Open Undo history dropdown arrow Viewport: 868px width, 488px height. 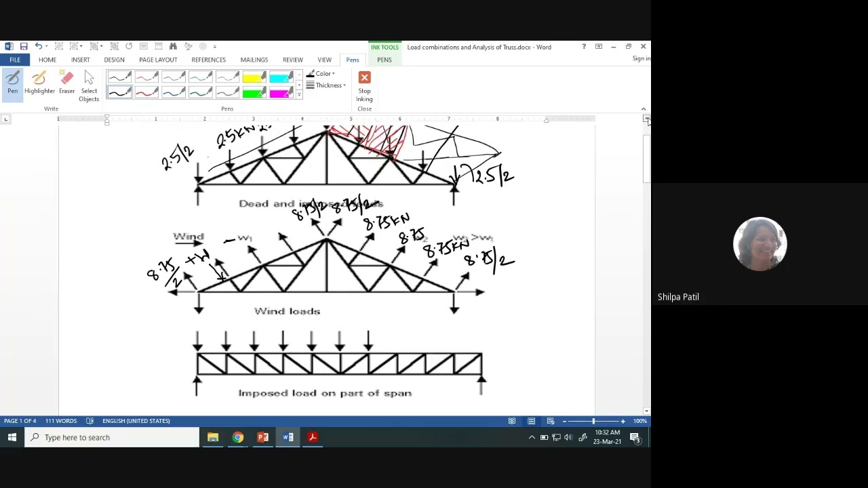pyautogui.click(x=47, y=47)
